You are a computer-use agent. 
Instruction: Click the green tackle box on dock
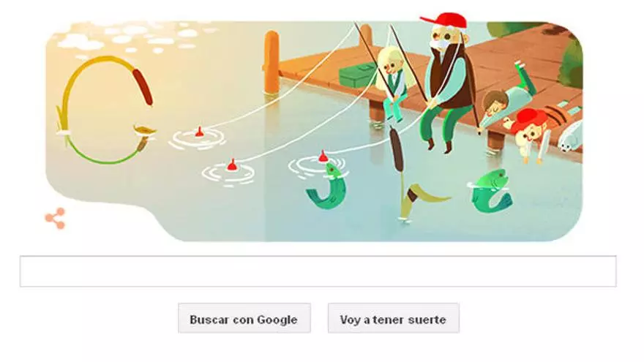(358, 74)
